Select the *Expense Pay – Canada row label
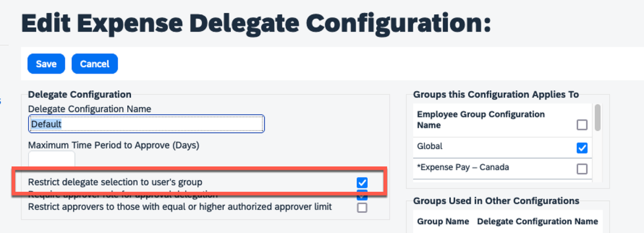This screenshot has height=233, width=644. [x=463, y=167]
